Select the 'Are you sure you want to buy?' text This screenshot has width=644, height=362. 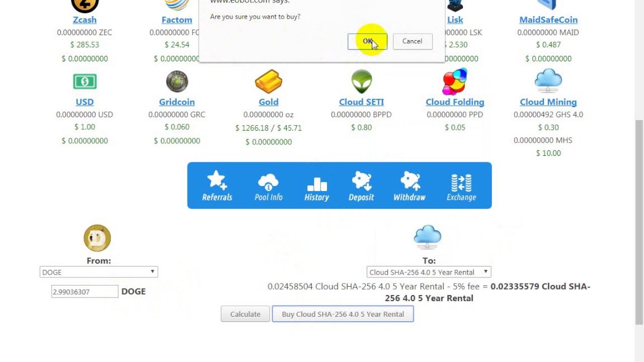click(255, 17)
